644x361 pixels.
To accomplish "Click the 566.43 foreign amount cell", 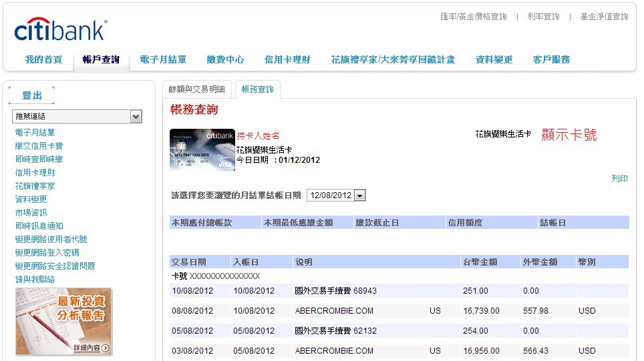I will click(x=536, y=351).
